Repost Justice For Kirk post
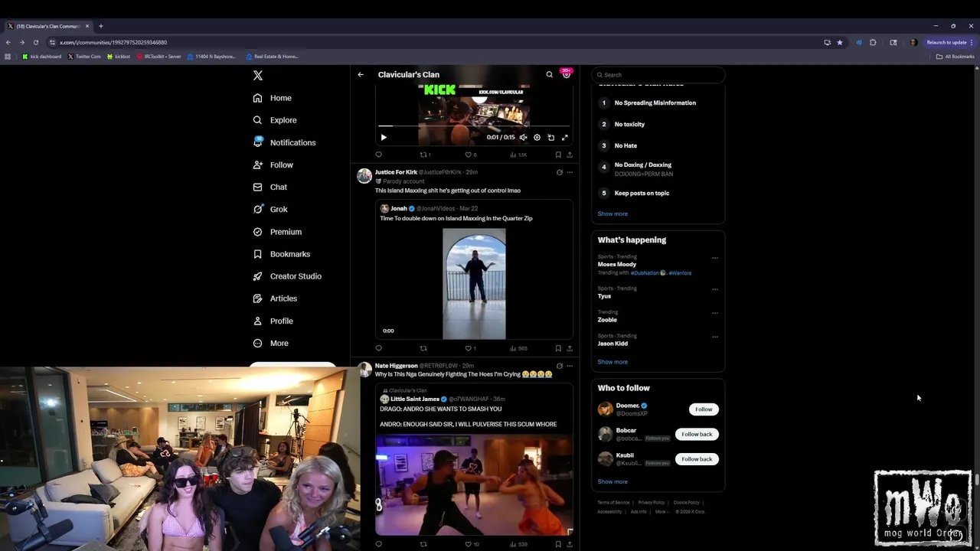Screen dimensions: 980x551 (423, 348)
